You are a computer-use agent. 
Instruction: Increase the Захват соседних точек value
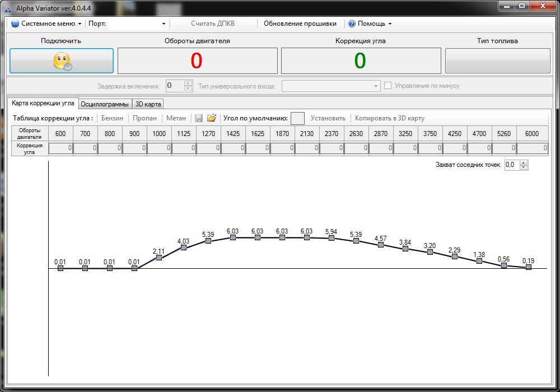(524, 162)
